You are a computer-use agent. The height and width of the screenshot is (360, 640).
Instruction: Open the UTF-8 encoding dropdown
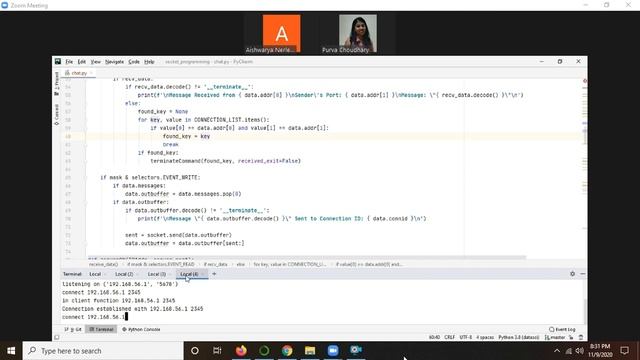click(466, 338)
